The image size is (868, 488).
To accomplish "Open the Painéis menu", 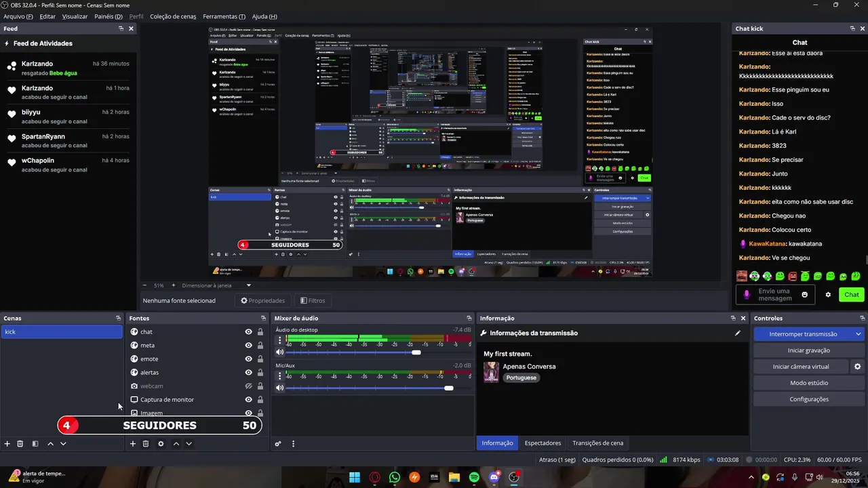I will pos(108,16).
